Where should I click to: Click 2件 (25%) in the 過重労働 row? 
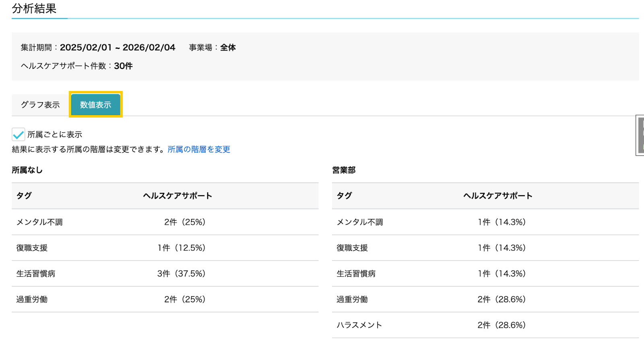point(185,299)
